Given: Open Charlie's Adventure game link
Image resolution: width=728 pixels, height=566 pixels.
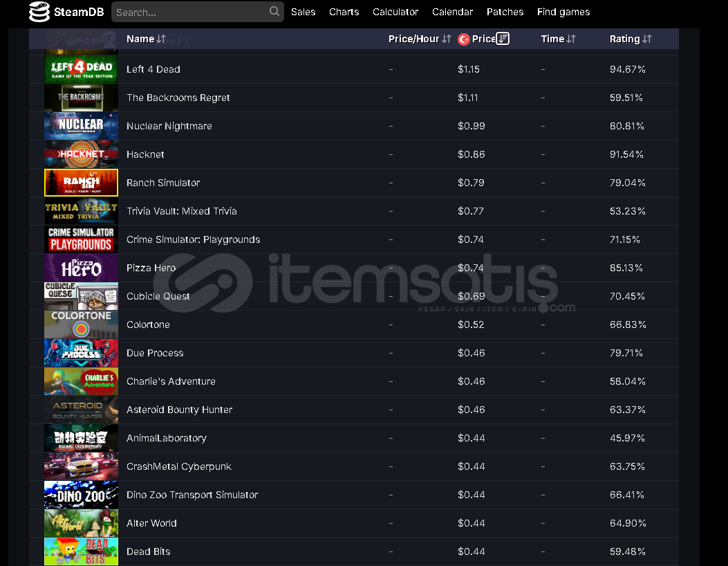Looking at the screenshot, I should 171,381.
